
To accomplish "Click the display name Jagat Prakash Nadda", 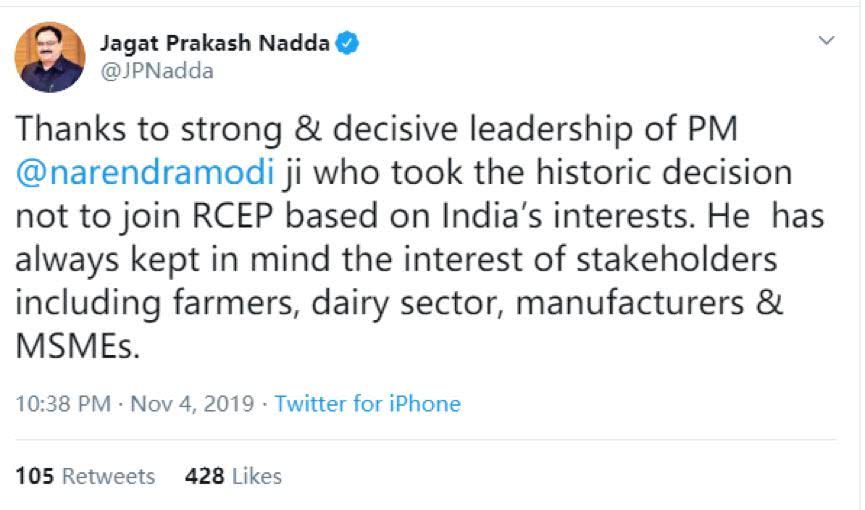I will coord(215,43).
